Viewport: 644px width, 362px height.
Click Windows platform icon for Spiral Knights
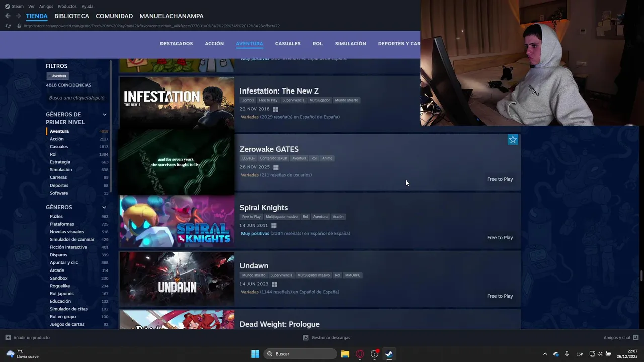(274, 226)
